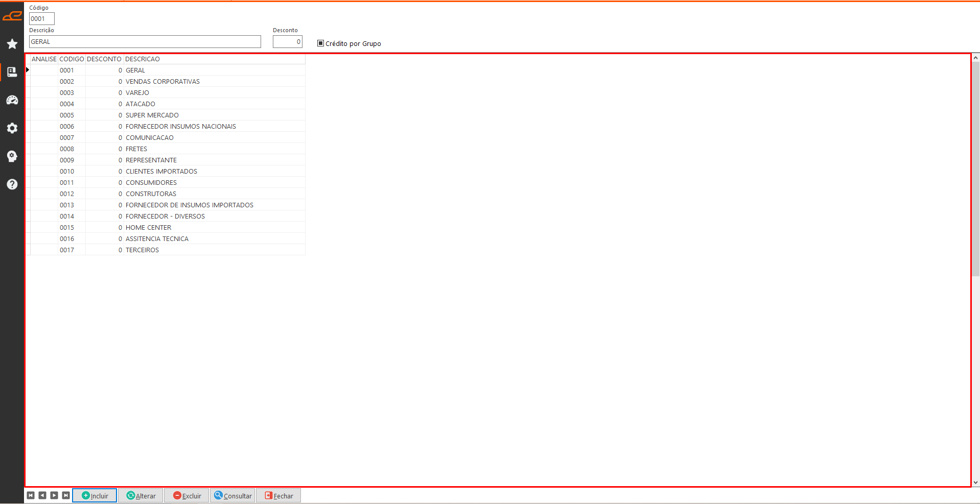Open the head-with-gear icon in sidebar
The width and height of the screenshot is (980, 504).
(12, 156)
